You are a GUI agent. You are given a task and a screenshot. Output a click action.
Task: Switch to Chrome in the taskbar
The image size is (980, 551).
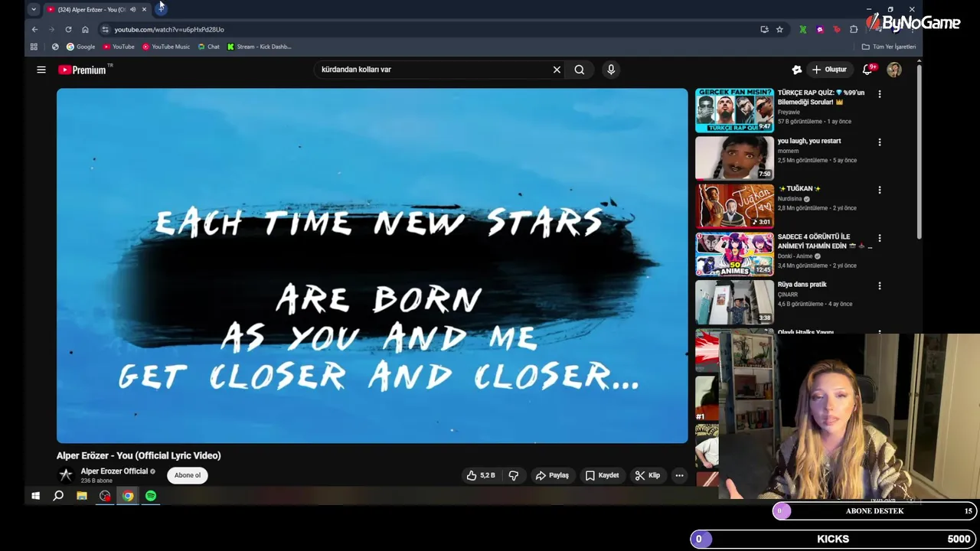pyautogui.click(x=128, y=496)
